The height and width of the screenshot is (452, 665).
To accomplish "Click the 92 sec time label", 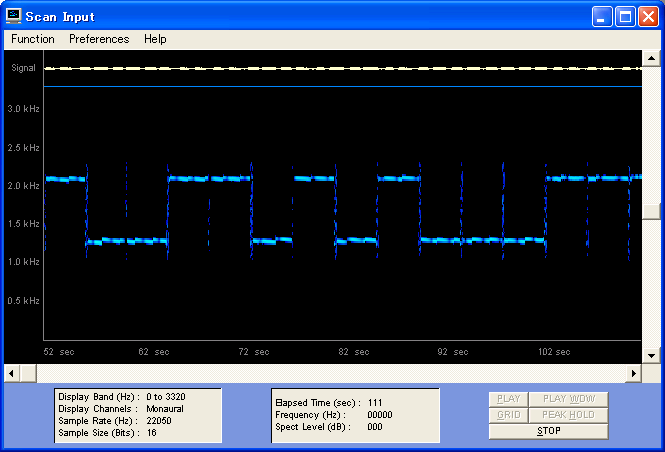I will 453,352.
